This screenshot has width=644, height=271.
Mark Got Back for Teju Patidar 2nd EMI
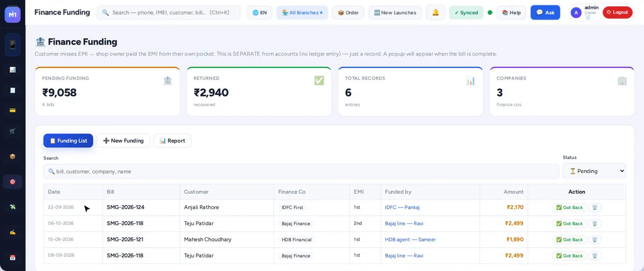[569, 224]
